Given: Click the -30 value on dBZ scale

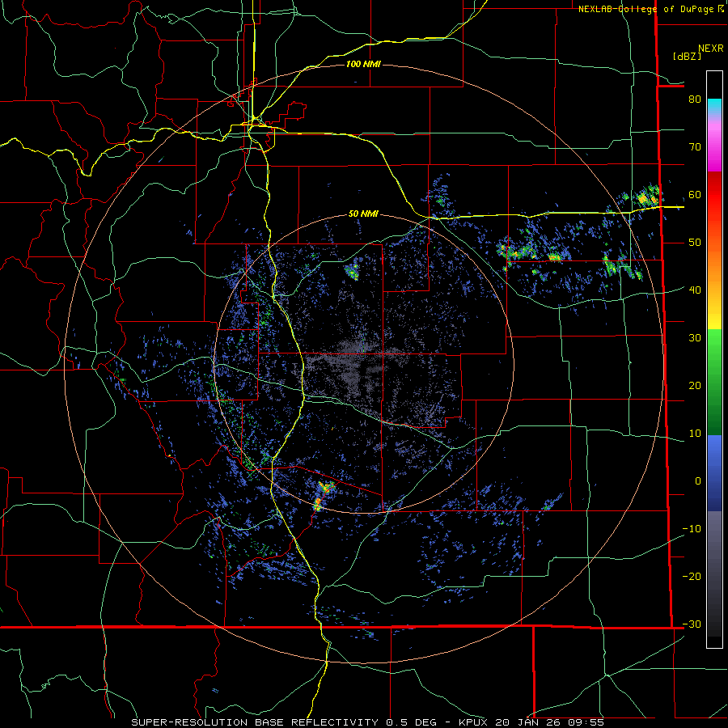Looking at the screenshot, I should point(692,624).
